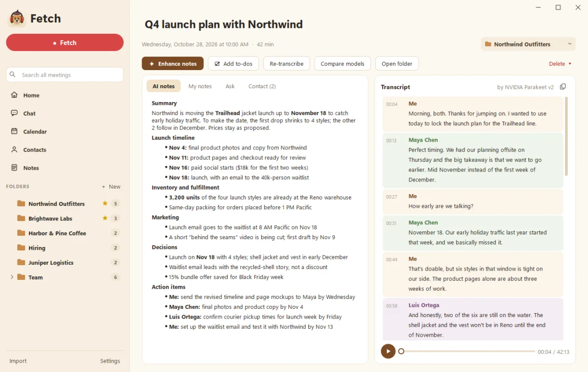588x372 pixels.
Task: Click the Harbor & Pine Coffee folder icon
Action: [x=21, y=233]
